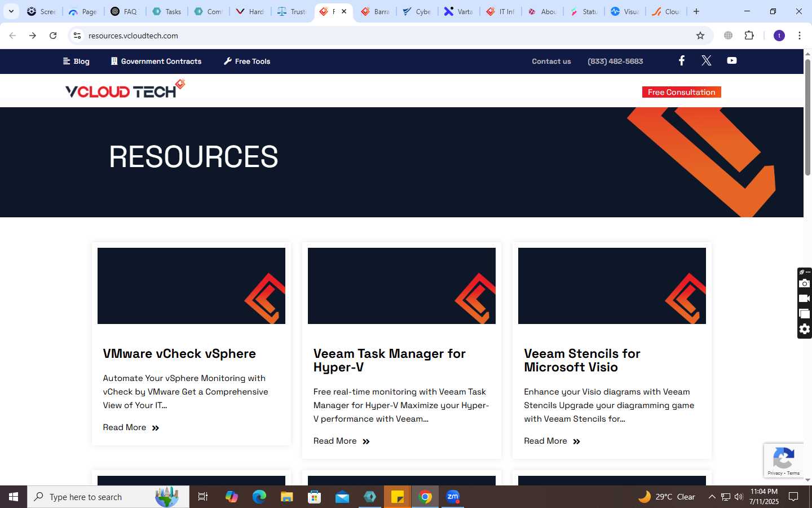812x508 pixels.
Task: Read More on Veeam Task Manager
Action: 341,441
